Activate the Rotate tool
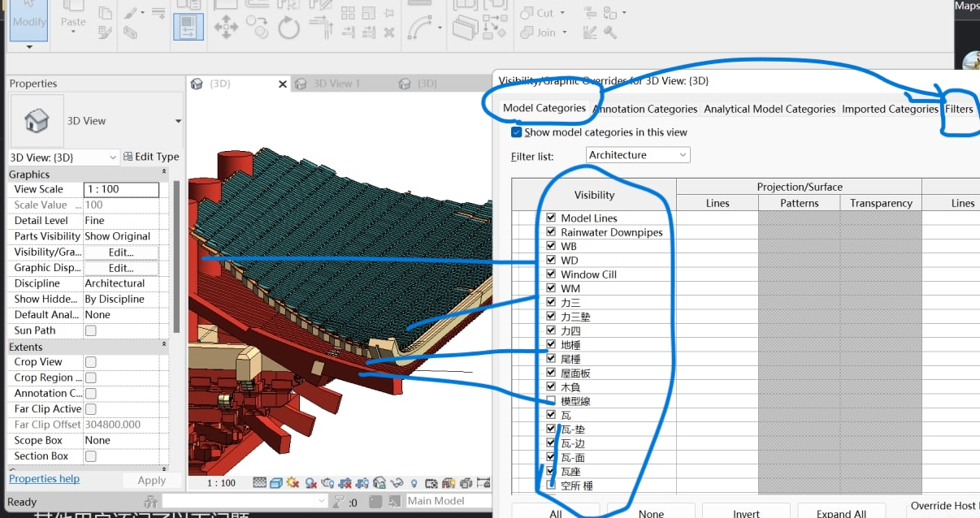This screenshot has width=980, height=518. [288, 26]
